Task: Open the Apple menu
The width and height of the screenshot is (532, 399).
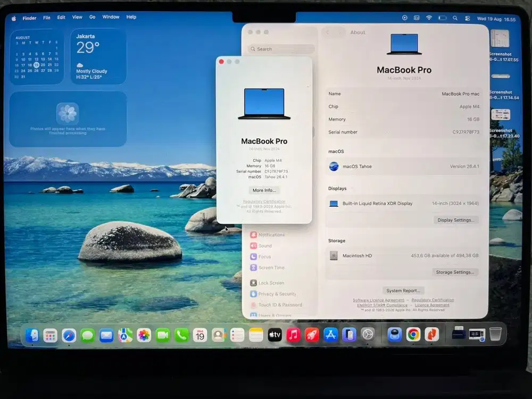Action: [x=14, y=19]
